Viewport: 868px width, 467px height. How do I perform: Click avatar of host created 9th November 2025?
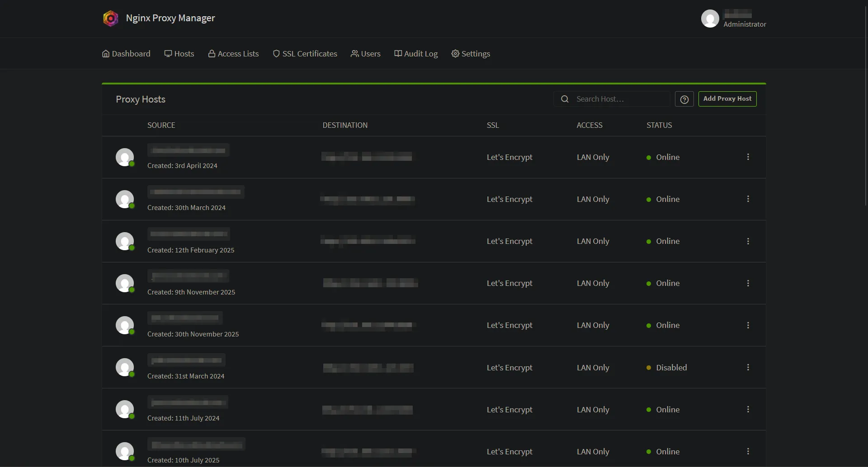(x=125, y=283)
